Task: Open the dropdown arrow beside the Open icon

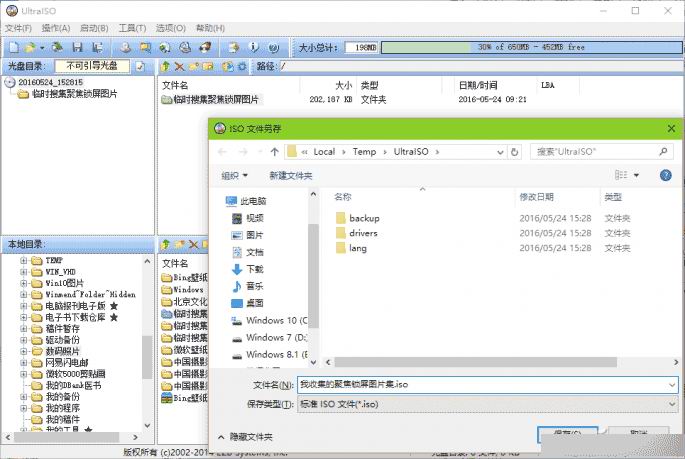Action: (x=42, y=47)
